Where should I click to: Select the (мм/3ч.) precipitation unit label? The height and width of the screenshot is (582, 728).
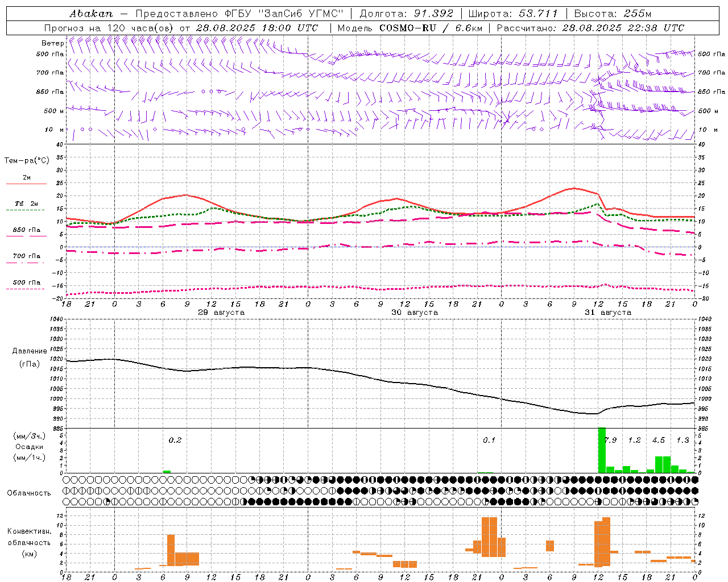click(x=29, y=436)
